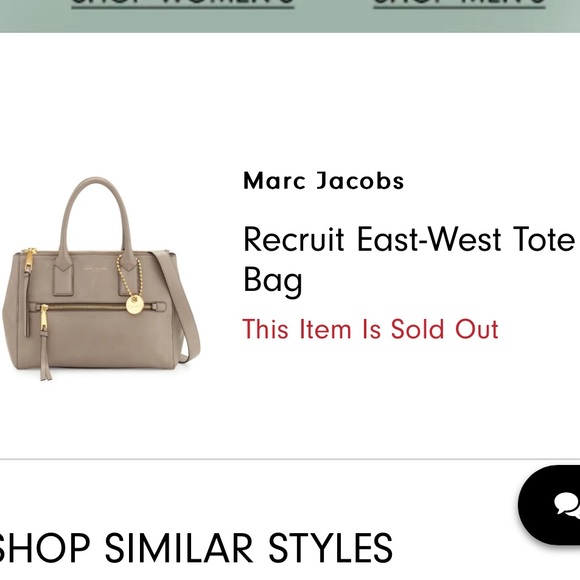Click the words Sold Out in the red text
Image resolution: width=580 pixels, height=580 pixels.
(445, 329)
